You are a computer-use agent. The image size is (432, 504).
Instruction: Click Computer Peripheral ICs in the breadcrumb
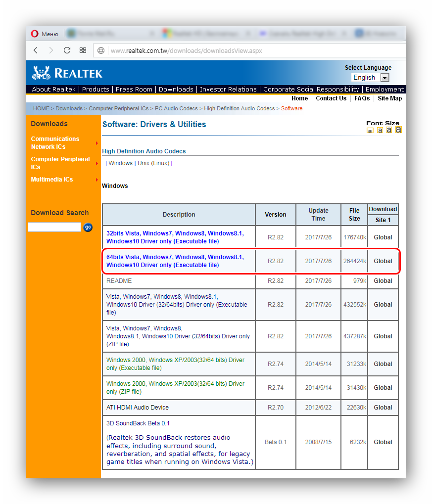coord(119,109)
